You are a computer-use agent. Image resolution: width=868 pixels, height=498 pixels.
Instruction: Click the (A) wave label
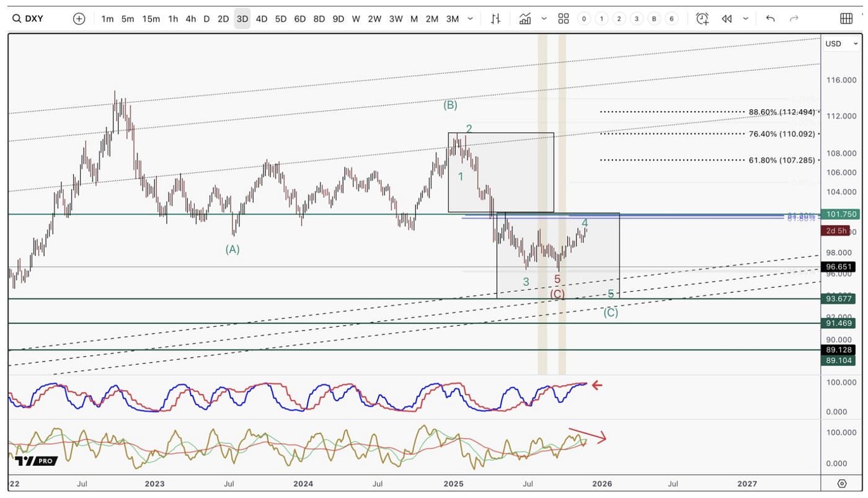232,249
